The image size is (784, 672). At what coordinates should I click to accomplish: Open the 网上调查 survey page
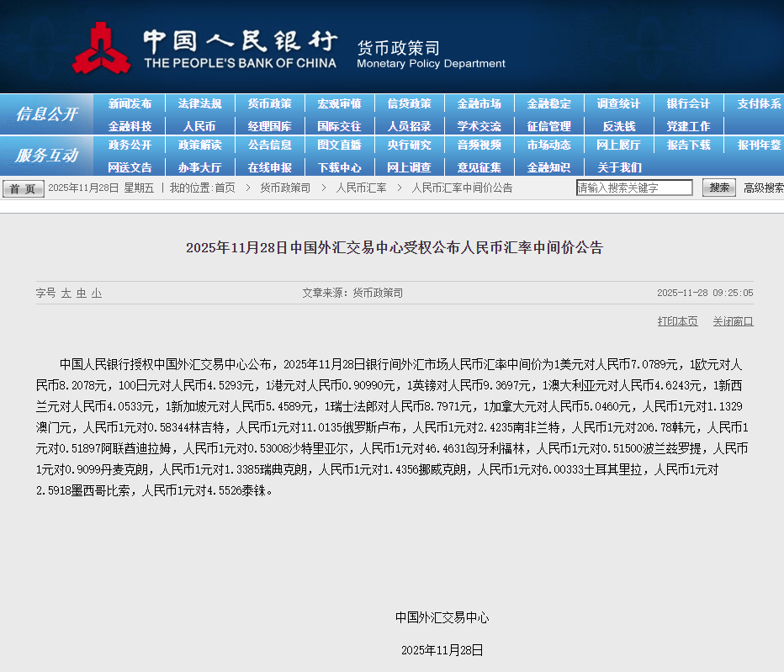pos(409,167)
